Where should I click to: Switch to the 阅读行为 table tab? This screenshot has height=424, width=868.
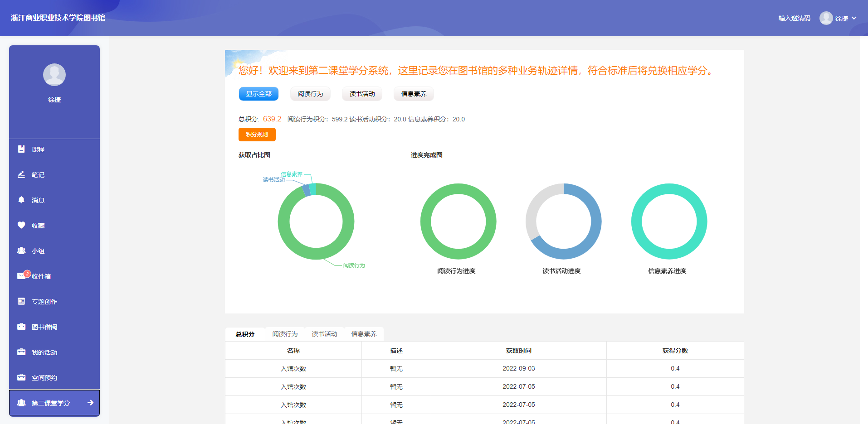[x=284, y=334]
